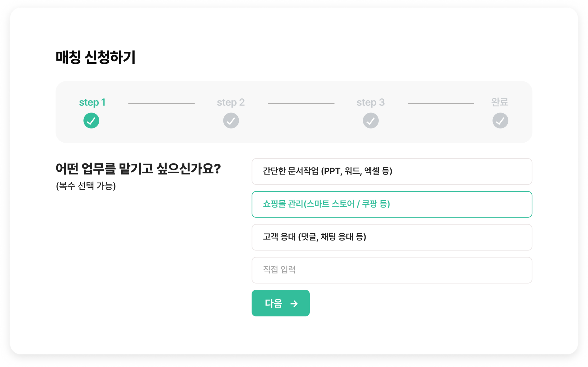Choose the 고객 응대 option
The height and width of the screenshot is (367, 588).
(x=392, y=237)
